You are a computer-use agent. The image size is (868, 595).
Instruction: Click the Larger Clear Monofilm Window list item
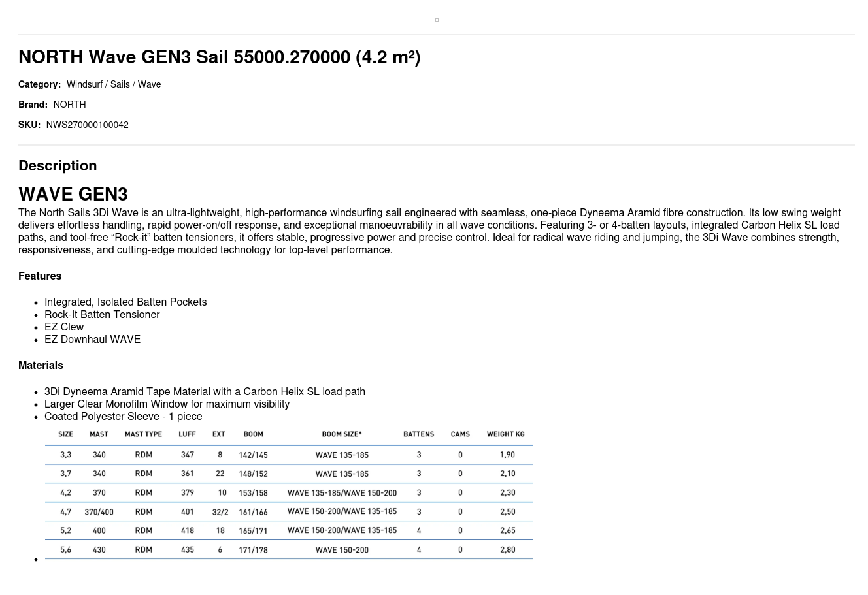click(167, 404)
